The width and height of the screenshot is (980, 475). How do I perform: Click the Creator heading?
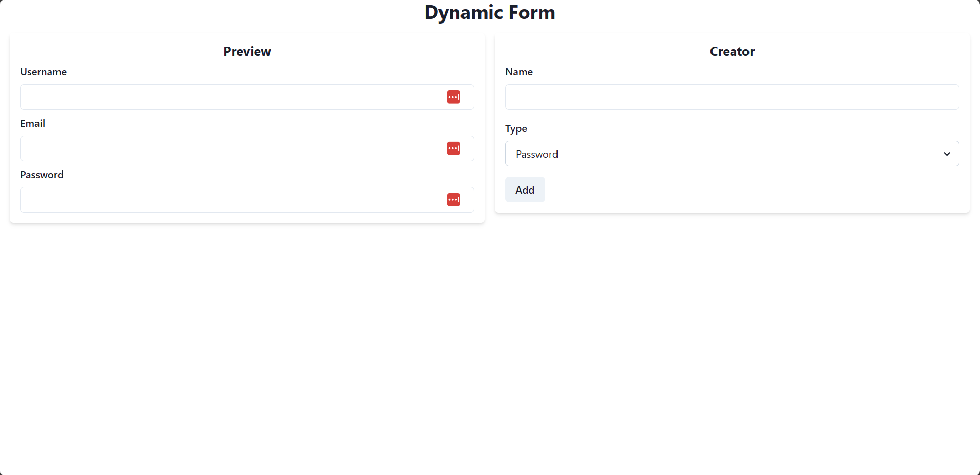pos(732,51)
